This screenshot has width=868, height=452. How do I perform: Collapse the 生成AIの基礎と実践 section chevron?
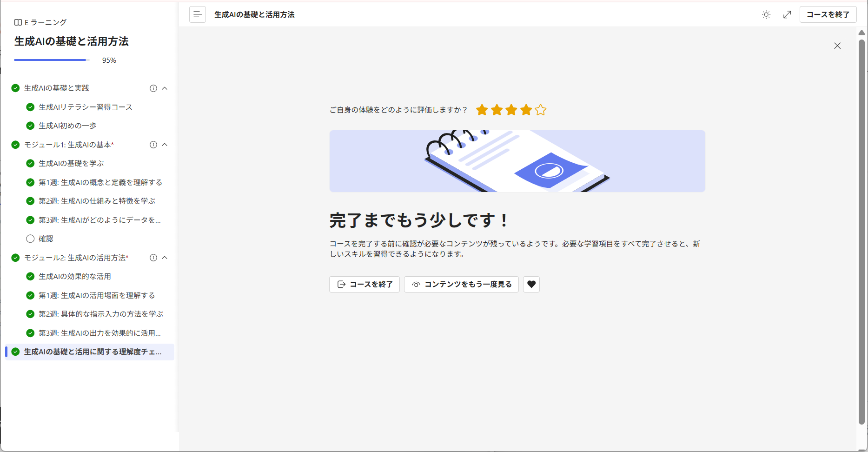[165, 88]
